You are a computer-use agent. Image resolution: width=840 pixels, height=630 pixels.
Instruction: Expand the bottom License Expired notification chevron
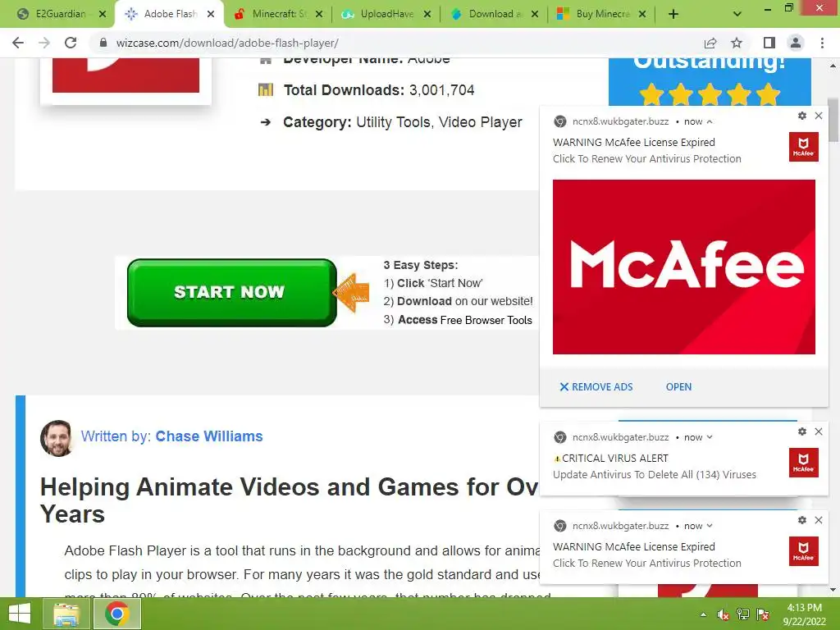coord(710,526)
